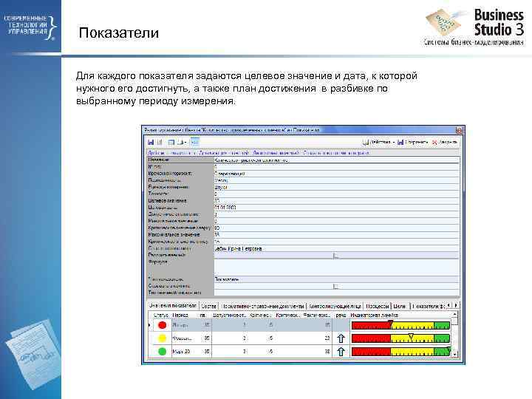Click the Март 20 period cell
This screenshot has width=532, height=399.
pos(184,352)
